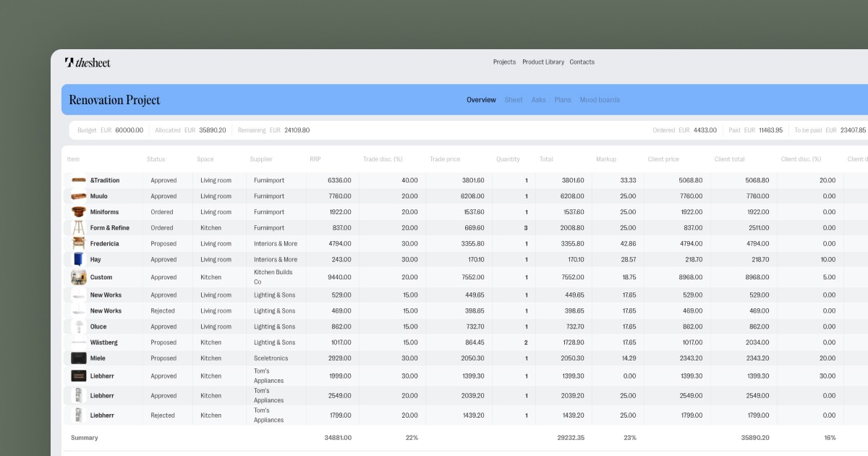This screenshot has width=868, height=456.
Task: Change the &Tradition status Approved
Action: point(163,180)
